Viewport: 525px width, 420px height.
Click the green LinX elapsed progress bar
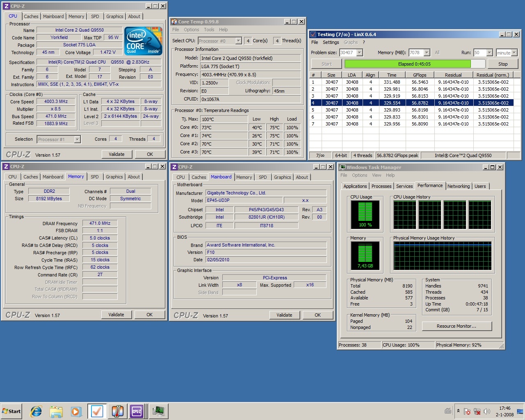(x=407, y=64)
